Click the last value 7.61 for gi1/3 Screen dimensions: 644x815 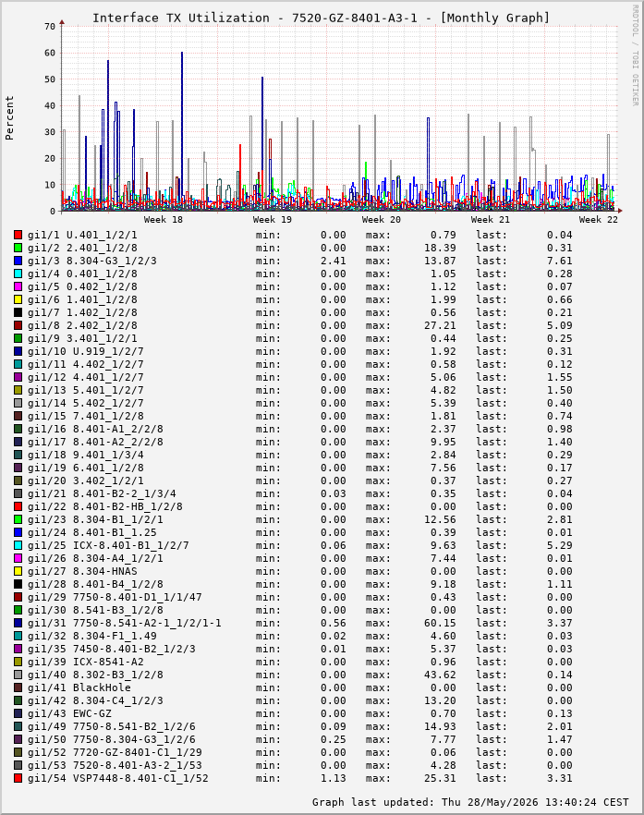559,262
